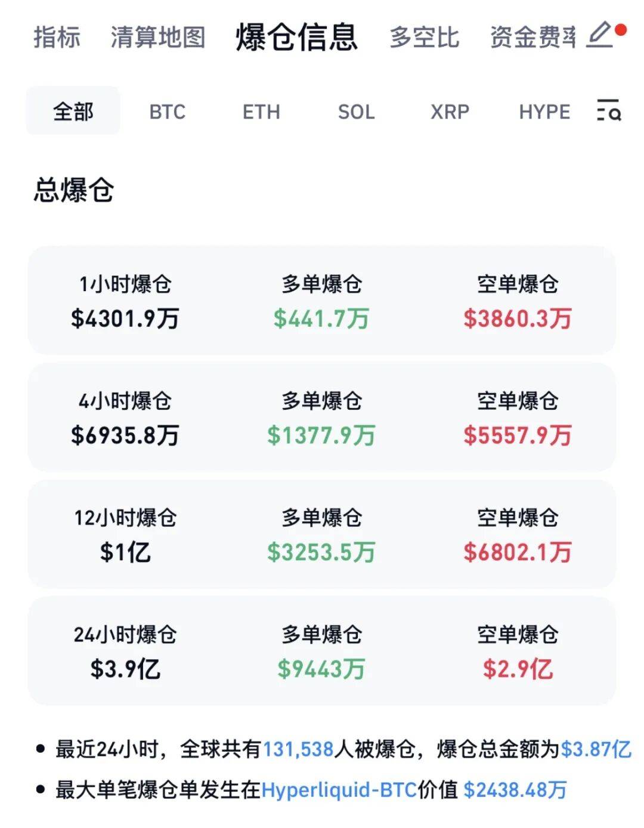
Task: Open the 资金费率 tab
Action: click(532, 37)
